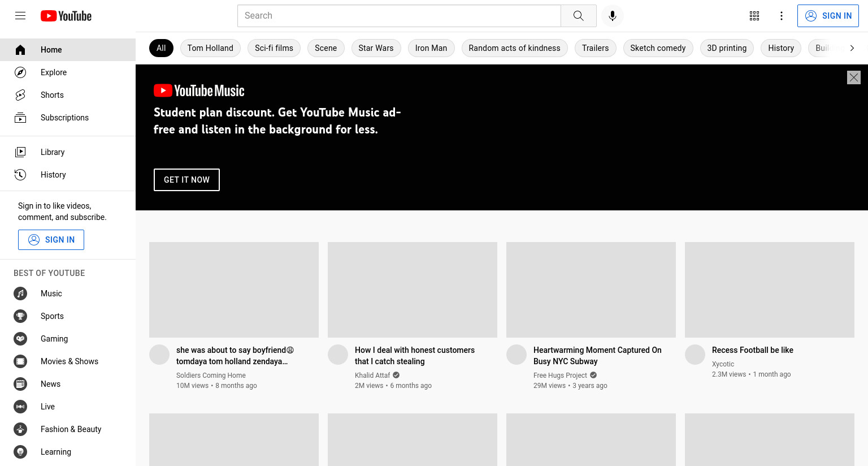Open Soldiers Coming Home channel name
Viewport: 868px width, 466px height.
coord(211,376)
